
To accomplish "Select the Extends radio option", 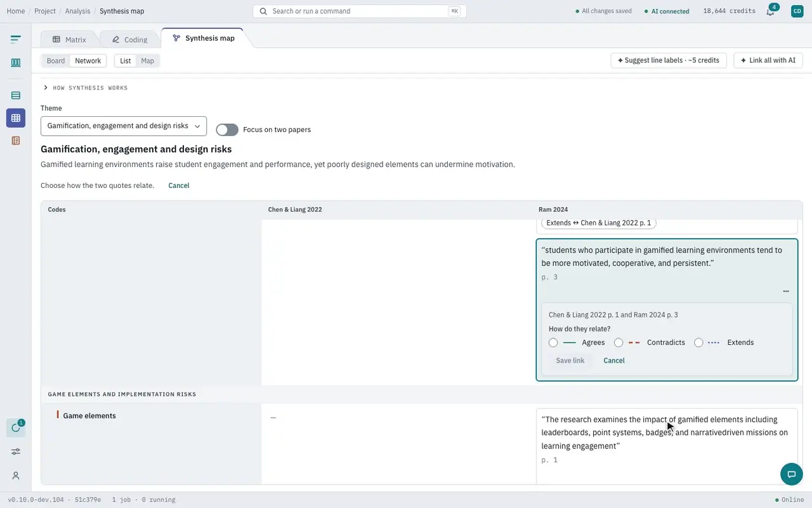I will 698,343.
